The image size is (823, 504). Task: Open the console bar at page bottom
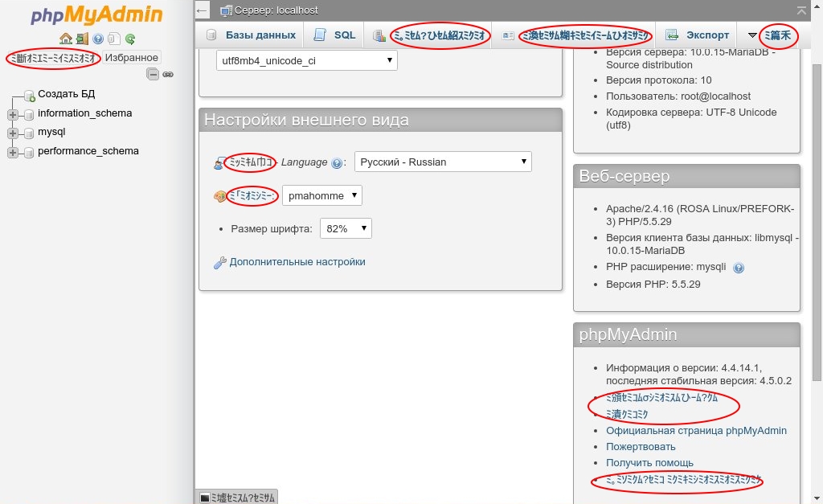tap(238, 498)
